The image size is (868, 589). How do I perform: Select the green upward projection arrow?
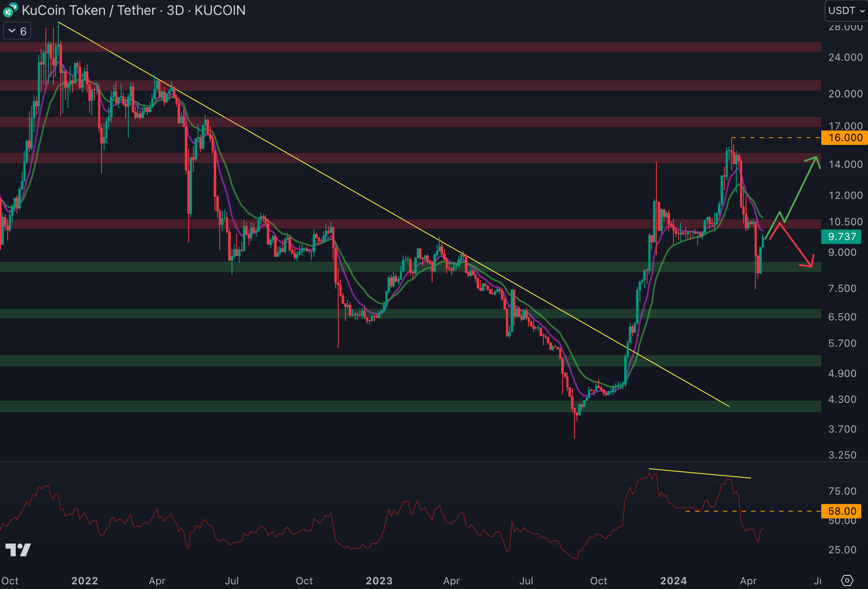pos(800,190)
